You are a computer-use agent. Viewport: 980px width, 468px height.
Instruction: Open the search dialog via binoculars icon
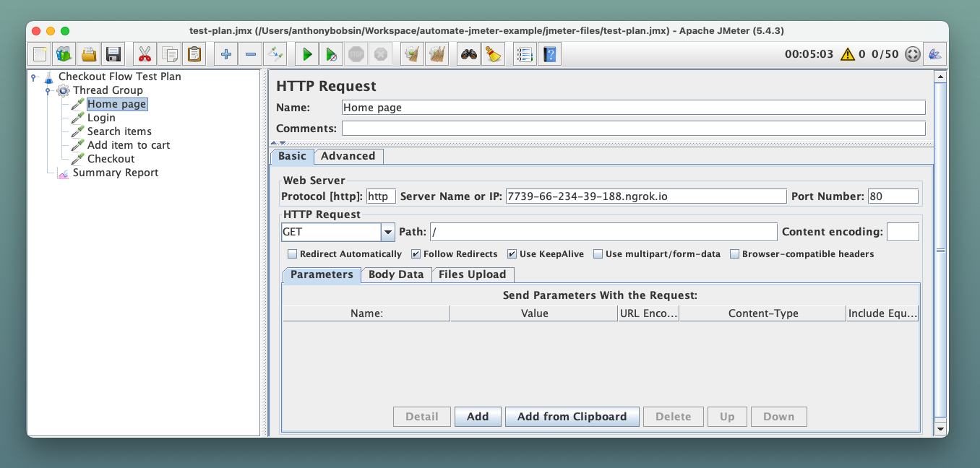tap(468, 53)
